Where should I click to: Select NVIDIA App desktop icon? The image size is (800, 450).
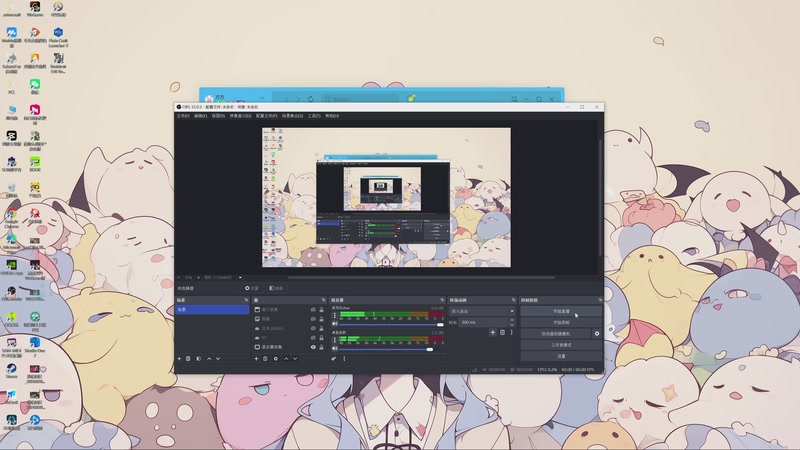[11, 268]
